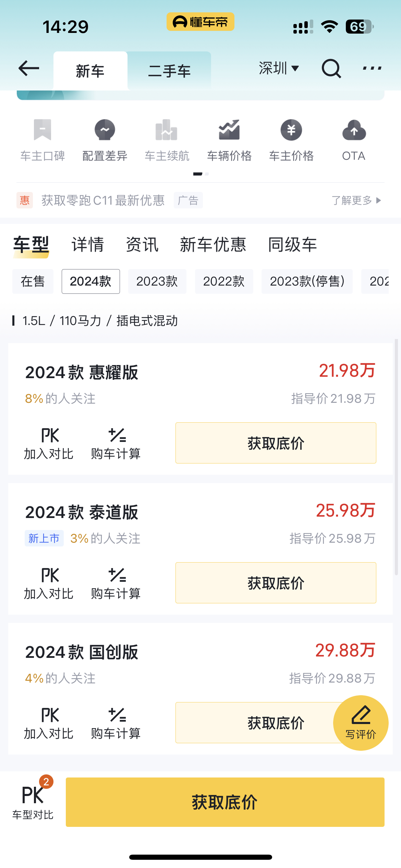This screenshot has height=868, width=401.
Task: Switch to the 二手车 tab
Action: [x=169, y=71]
